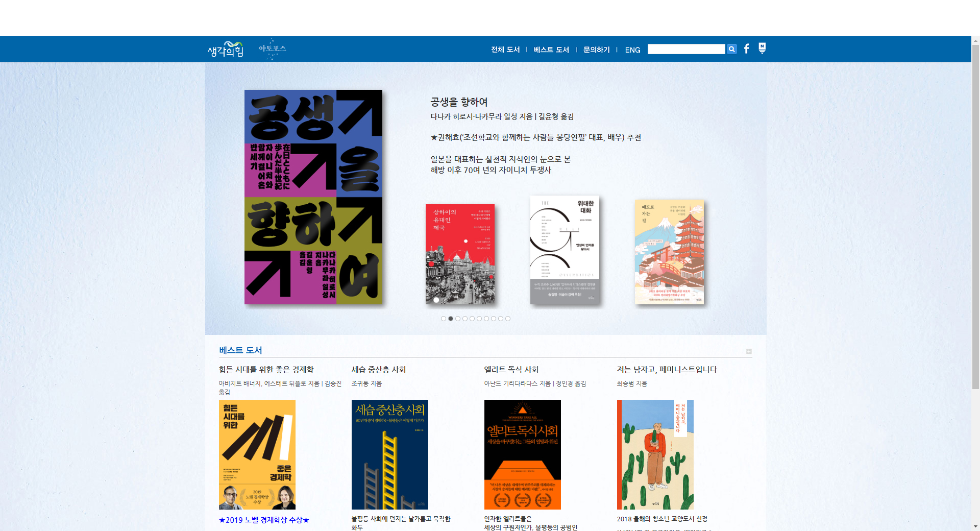Open 전체 도서 menu
Viewport: 980px width, 531px height.
coord(505,50)
